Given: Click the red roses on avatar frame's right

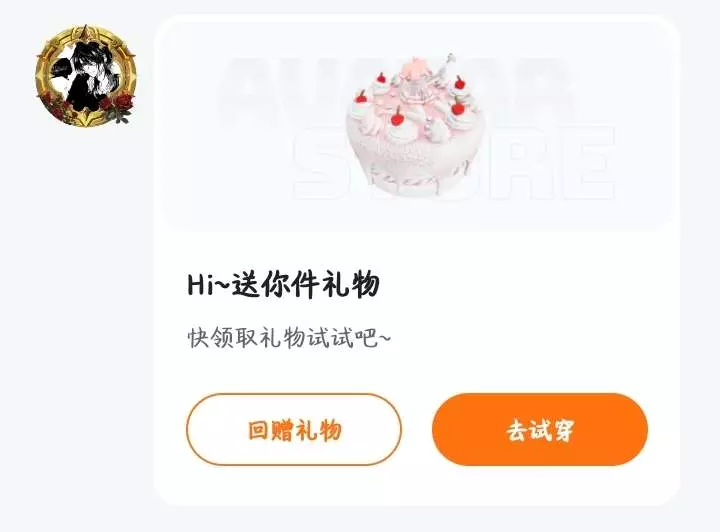Looking at the screenshot, I should (x=121, y=105).
